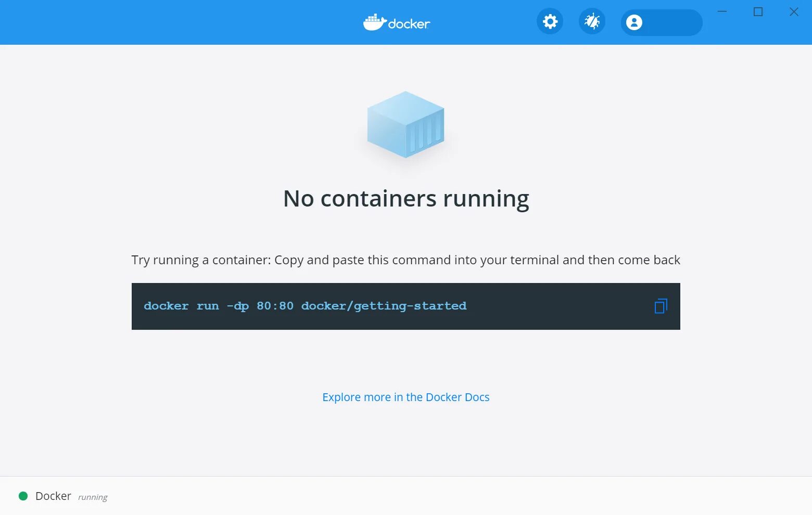This screenshot has height=515, width=812.
Task: Click the blue container illustration
Action: 406,125
